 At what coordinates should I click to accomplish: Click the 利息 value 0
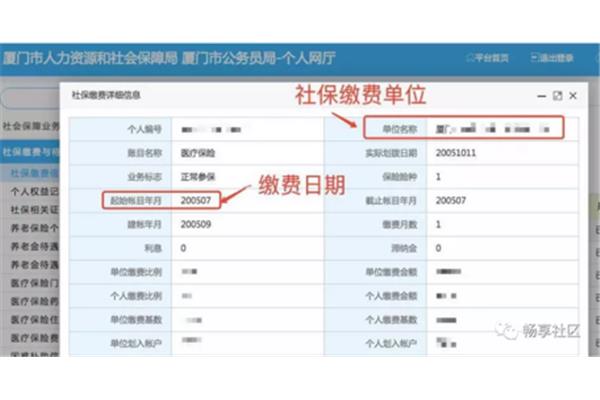[183, 248]
